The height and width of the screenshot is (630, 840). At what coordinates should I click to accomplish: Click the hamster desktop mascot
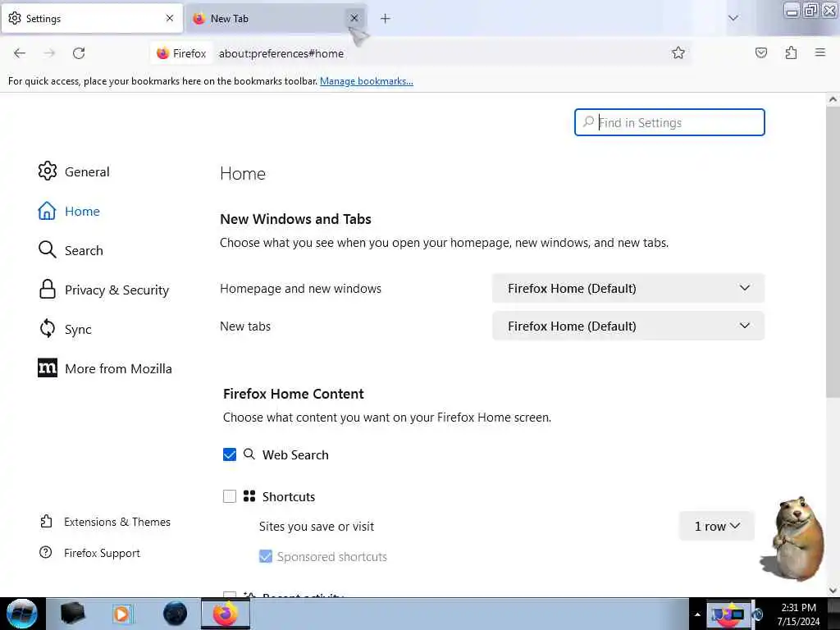tap(793, 539)
